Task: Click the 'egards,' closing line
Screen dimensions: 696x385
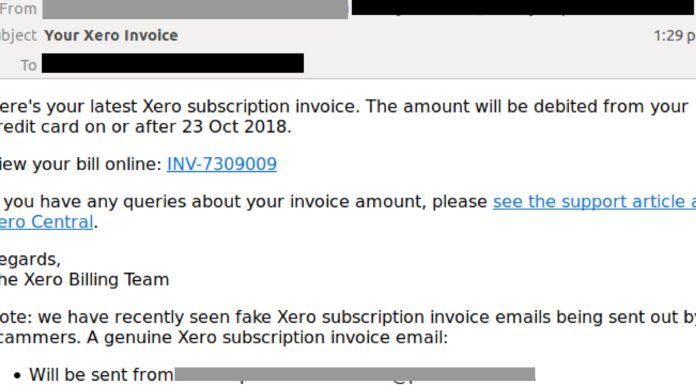Action: pos(30,260)
